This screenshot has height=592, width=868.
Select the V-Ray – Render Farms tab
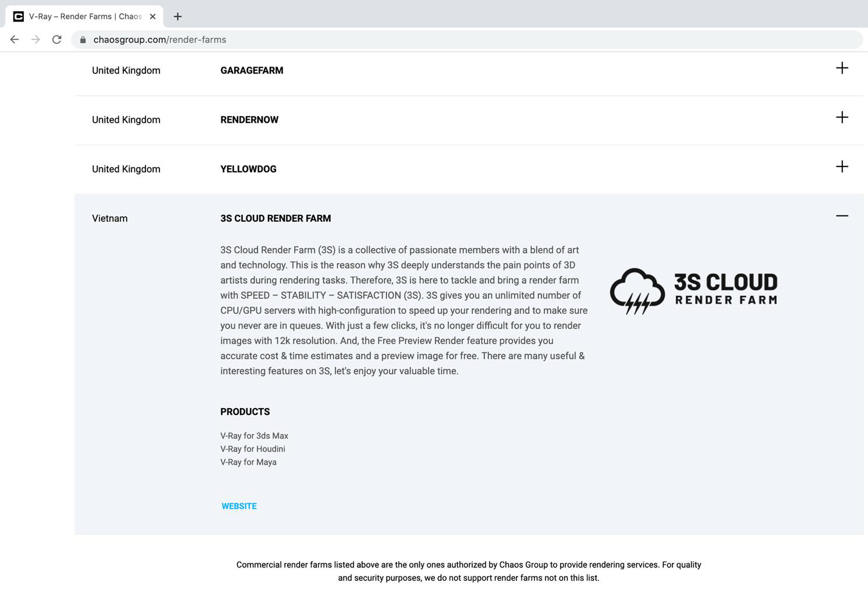point(85,16)
